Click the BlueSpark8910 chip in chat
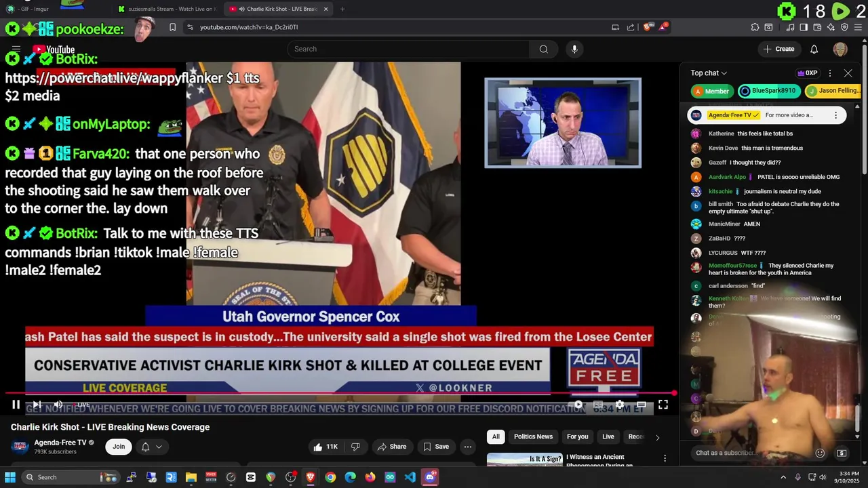 pyautogui.click(x=768, y=91)
